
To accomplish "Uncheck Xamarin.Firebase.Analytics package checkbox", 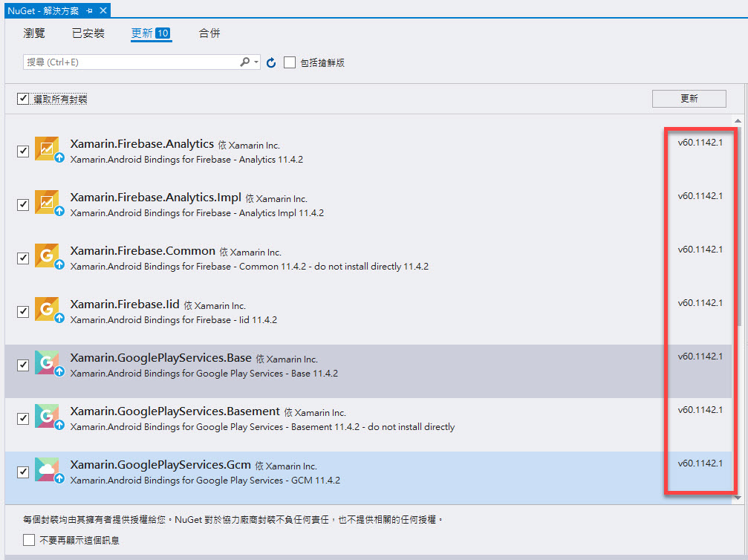I will pyautogui.click(x=23, y=152).
